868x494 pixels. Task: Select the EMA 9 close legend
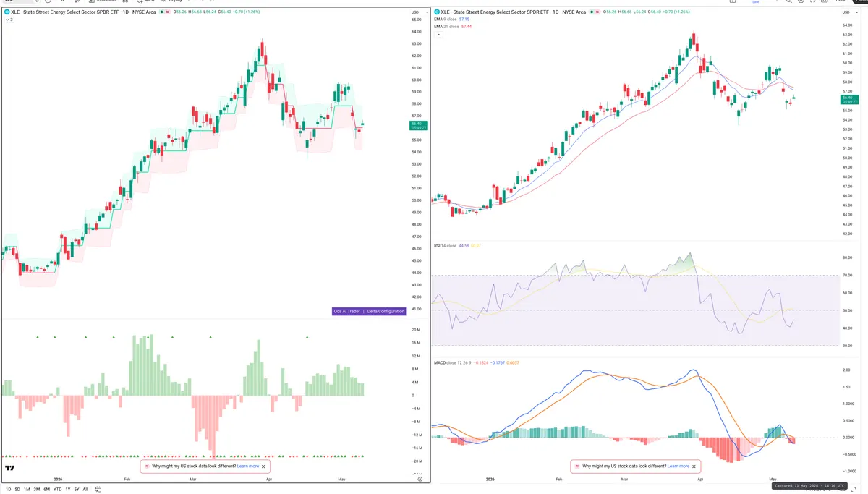(x=446, y=19)
